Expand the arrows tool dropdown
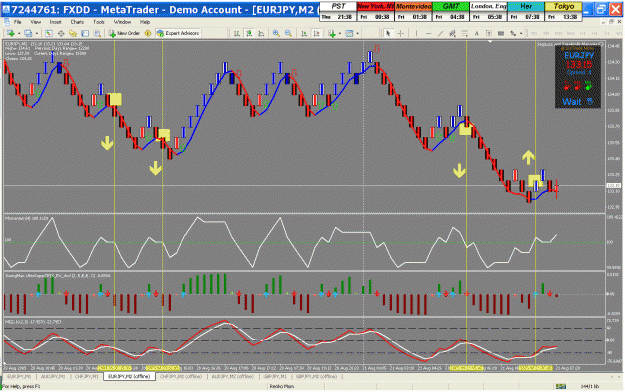 pyautogui.click(x=521, y=33)
